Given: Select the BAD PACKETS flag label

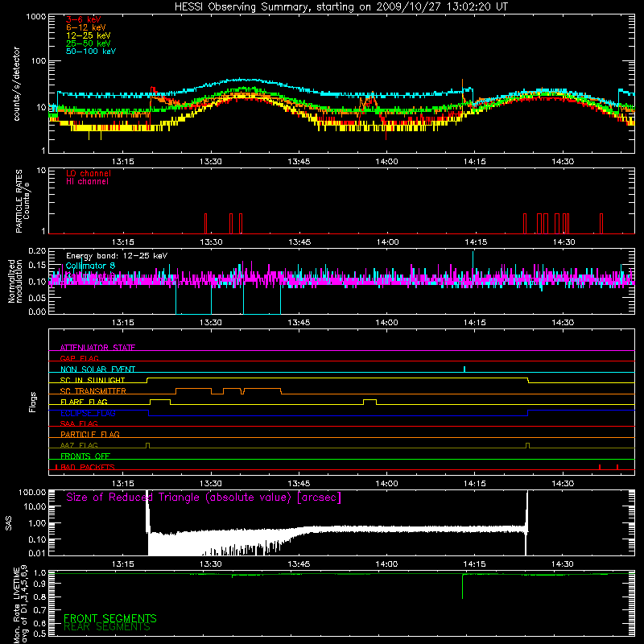Looking at the screenshot, I should click(88, 467).
